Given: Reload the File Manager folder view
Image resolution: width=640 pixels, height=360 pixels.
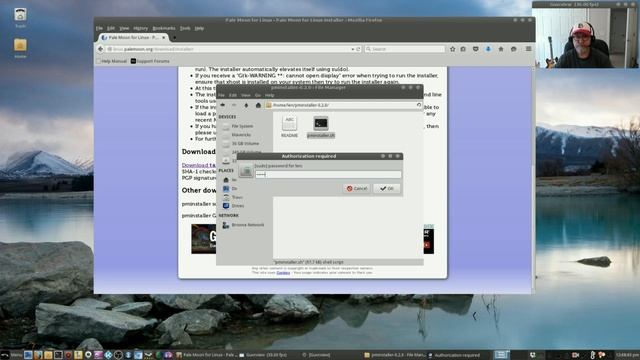Looking at the screenshot, I should point(419,105).
